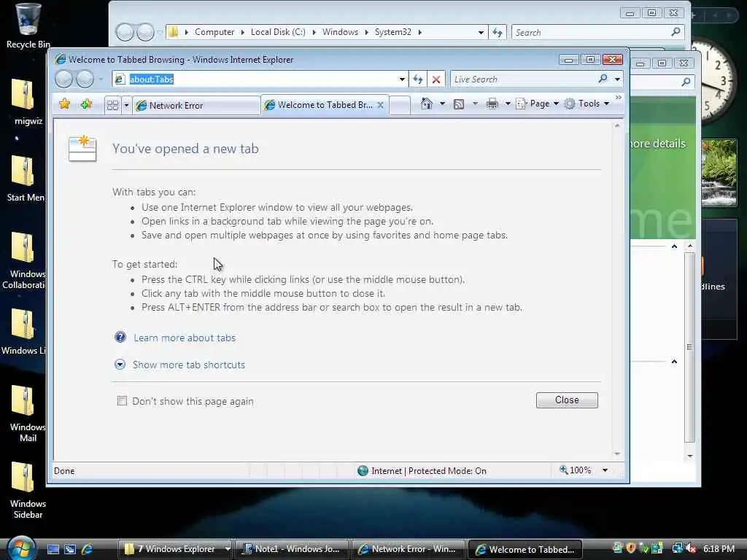
Task: Click the muted volume tray icon
Action: tap(690, 548)
